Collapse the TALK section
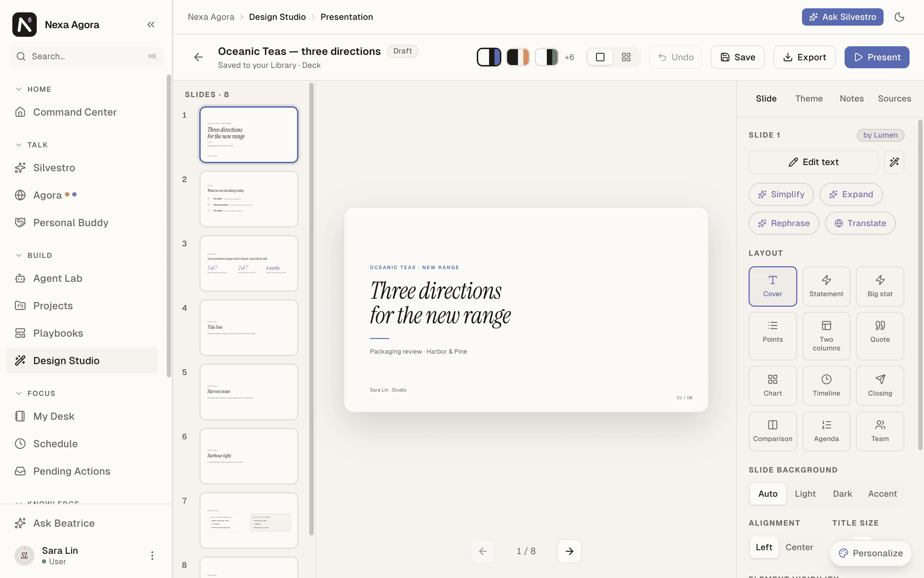Image resolution: width=924 pixels, height=578 pixels. [31, 145]
